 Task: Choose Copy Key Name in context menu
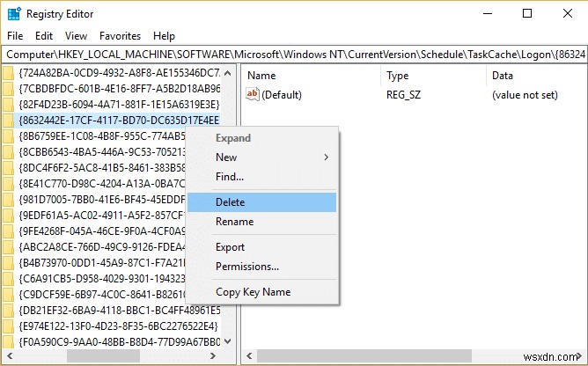(262, 292)
